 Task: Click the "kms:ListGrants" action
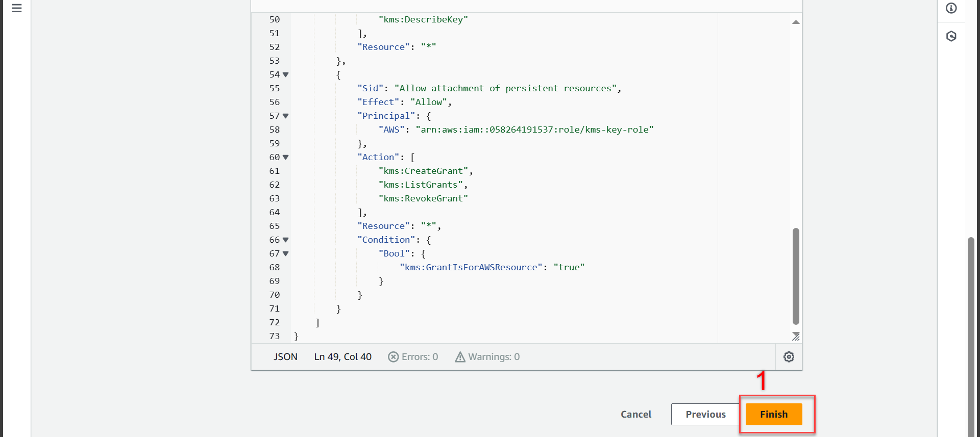421,185
